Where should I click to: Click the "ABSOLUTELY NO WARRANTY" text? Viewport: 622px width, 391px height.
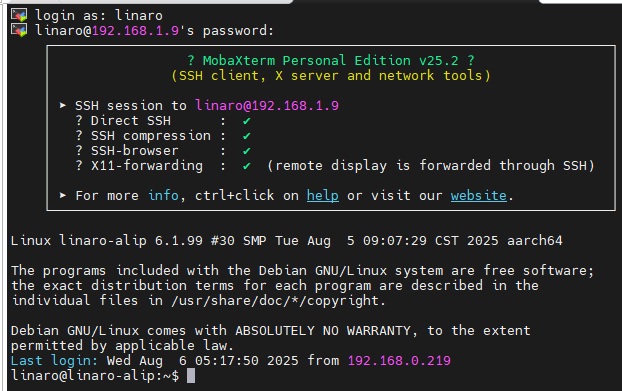(323, 330)
